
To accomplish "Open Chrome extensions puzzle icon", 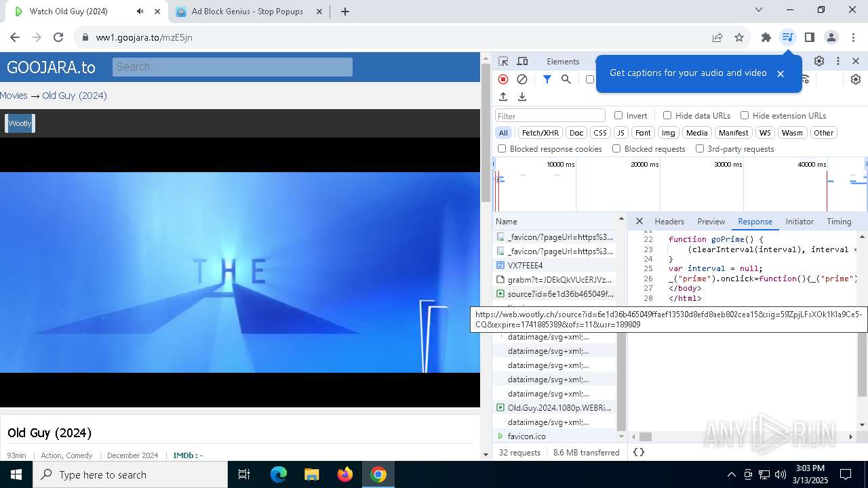I will [x=766, y=37].
